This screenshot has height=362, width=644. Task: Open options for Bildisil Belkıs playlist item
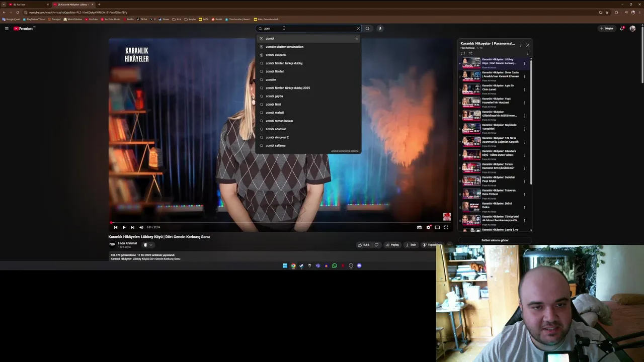click(524, 207)
